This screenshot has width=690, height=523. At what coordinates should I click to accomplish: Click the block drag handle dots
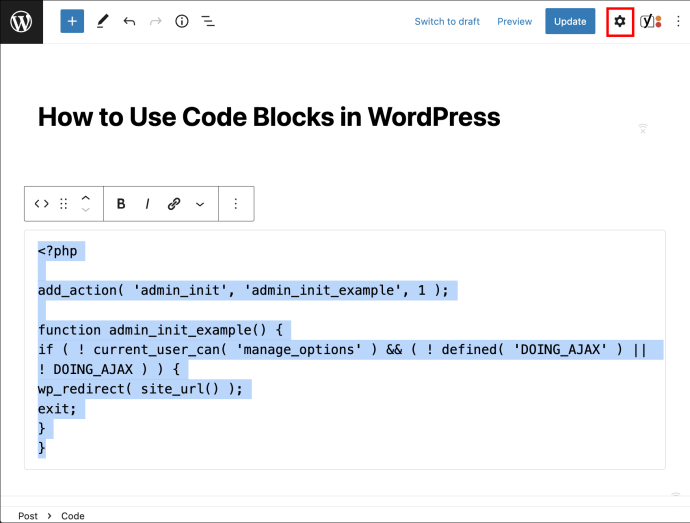(64, 204)
